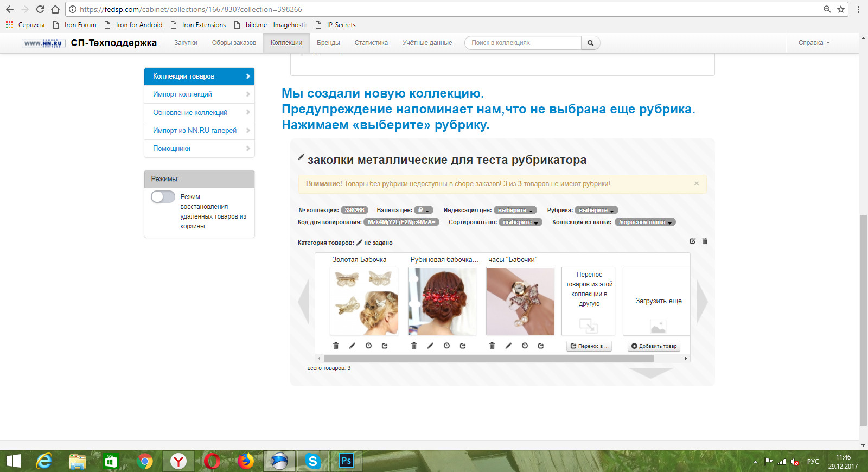Open the Рубрика выберите dropdown

click(596, 210)
